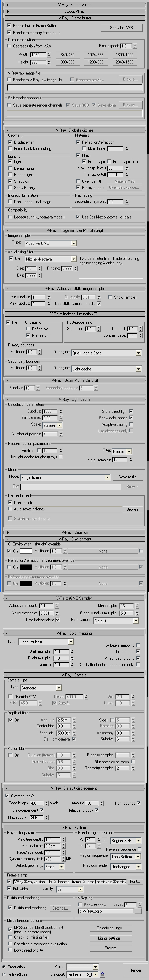Collapse the V-Ray:: Color mapping rollout
This screenshot has width=149, height=980.
point(75,633)
